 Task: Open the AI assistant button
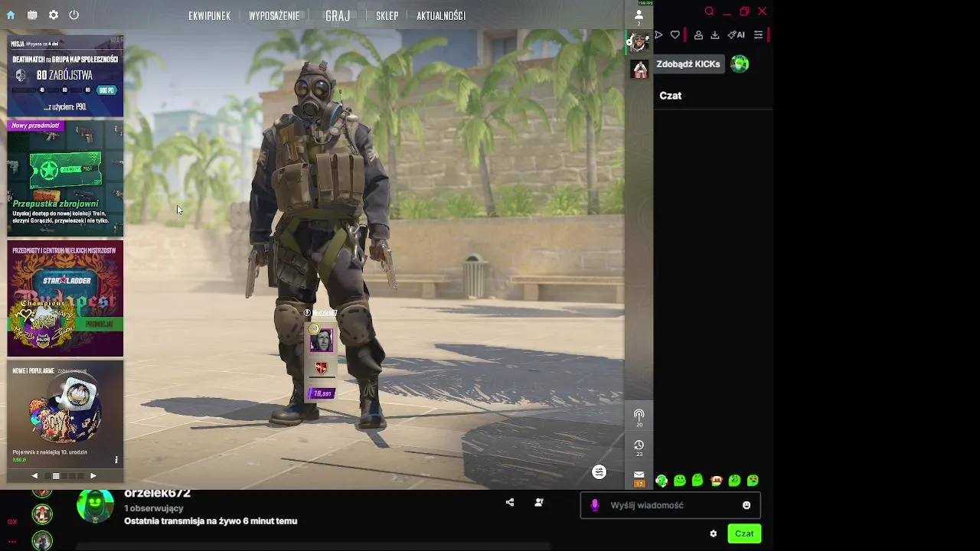(736, 35)
